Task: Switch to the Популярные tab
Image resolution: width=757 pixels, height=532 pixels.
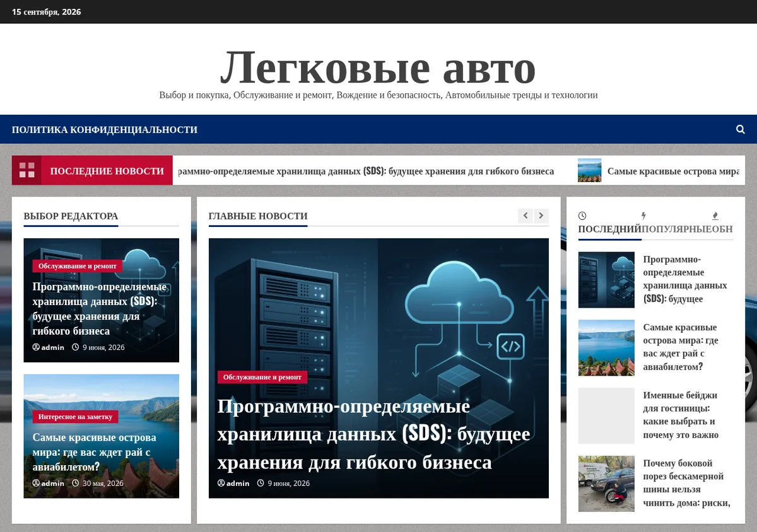Action: (x=676, y=229)
